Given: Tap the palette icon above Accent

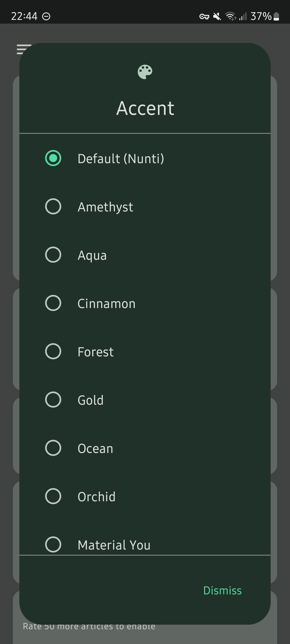Looking at the screenshot, I should pyautogui.click(x=145, y=72).
